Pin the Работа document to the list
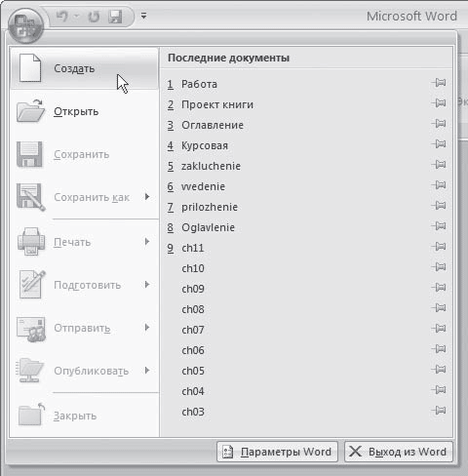468x476 pixels. pyautogui.click(x=439, y=83)
